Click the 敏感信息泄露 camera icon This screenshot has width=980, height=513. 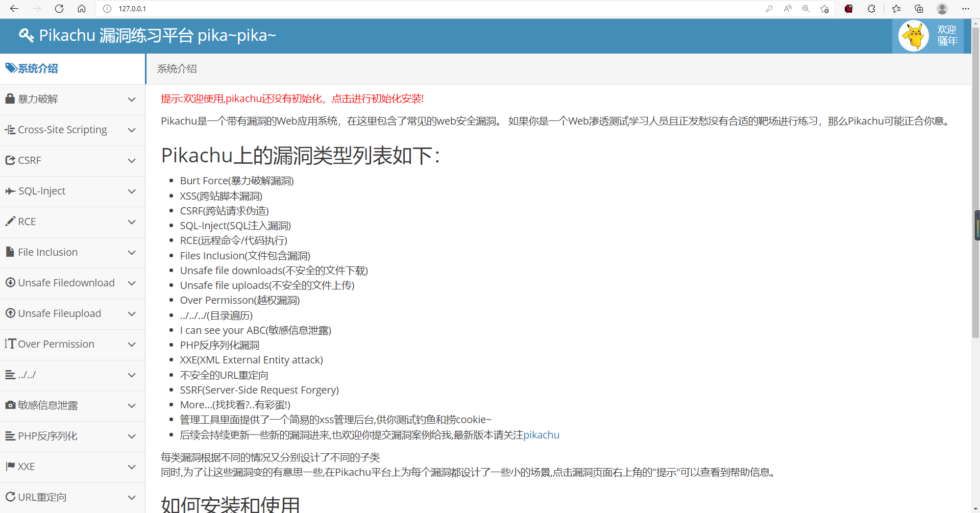tap(10, 405)
